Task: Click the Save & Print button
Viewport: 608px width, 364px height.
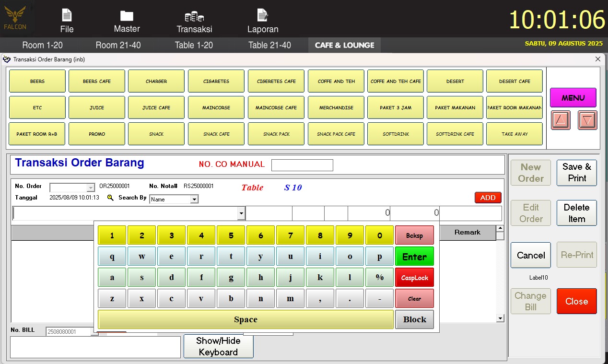Action: (576, 173)
